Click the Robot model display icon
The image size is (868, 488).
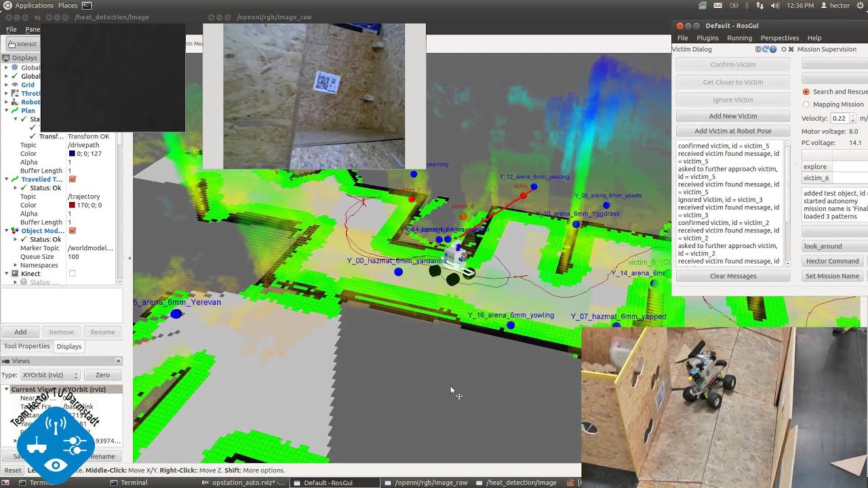[x=15, y=102]
